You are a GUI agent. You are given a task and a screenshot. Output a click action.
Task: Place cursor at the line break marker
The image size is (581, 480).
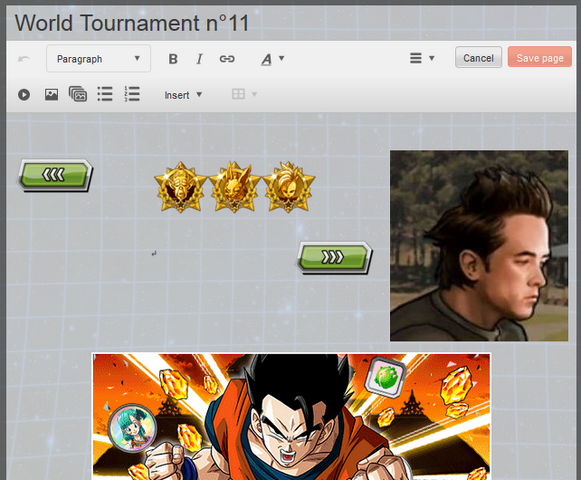coord(154,254)
